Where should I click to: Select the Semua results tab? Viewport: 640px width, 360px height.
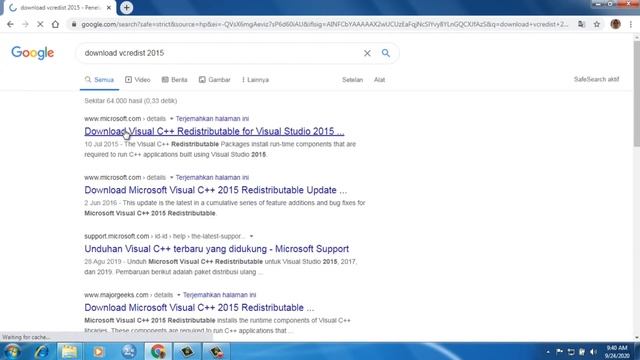pyautogui.click(x=99, y=80)
